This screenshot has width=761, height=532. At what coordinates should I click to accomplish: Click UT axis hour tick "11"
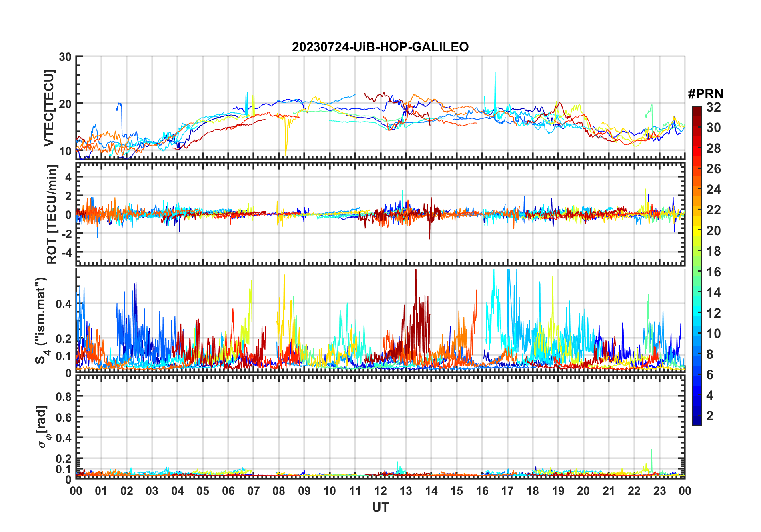(355, 491)
